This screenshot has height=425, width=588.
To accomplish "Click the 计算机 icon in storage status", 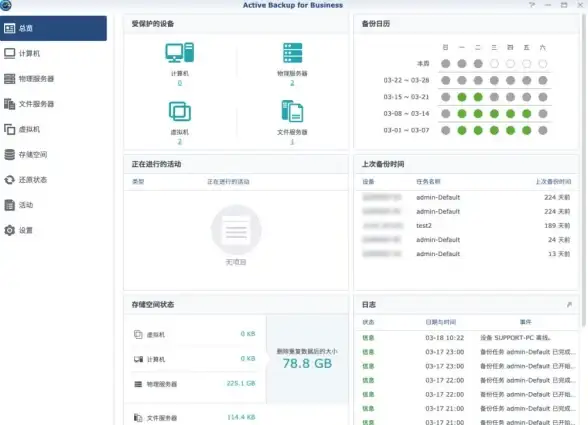I will (x=138, y=359).
